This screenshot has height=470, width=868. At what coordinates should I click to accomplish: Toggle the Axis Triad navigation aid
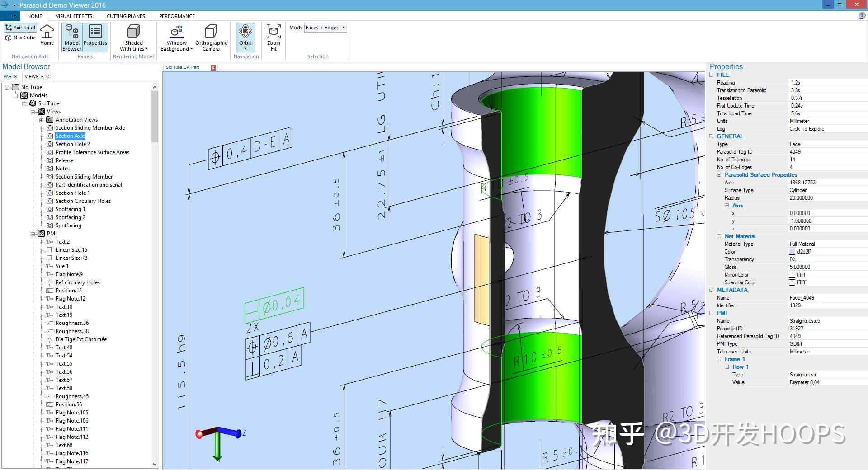20,27
